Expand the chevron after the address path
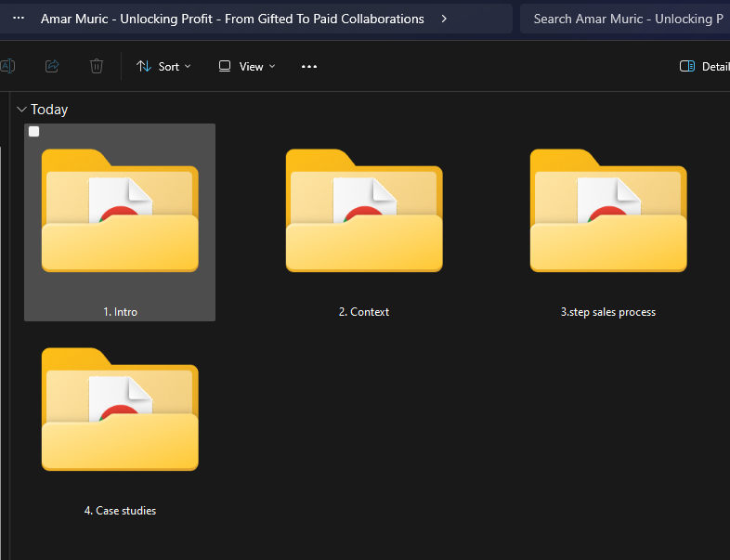Image resolution: width=730 pixels, height=560 pixels. click(x=444, y=19)
